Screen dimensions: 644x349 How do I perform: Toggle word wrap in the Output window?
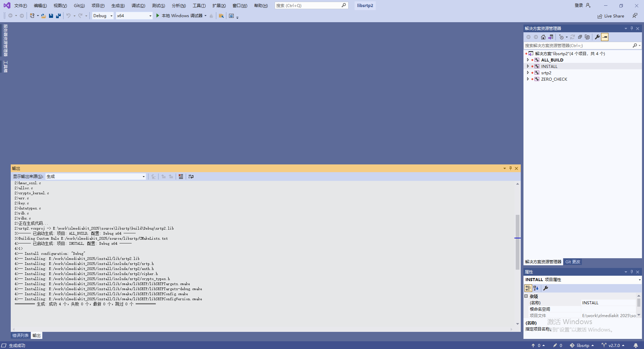[191, 177]
